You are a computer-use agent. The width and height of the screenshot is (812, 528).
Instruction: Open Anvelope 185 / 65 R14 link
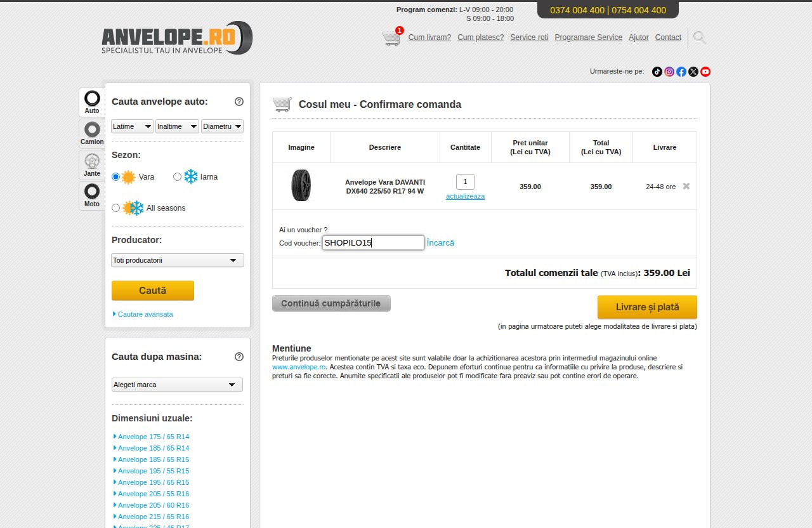(x=154, y=448)
